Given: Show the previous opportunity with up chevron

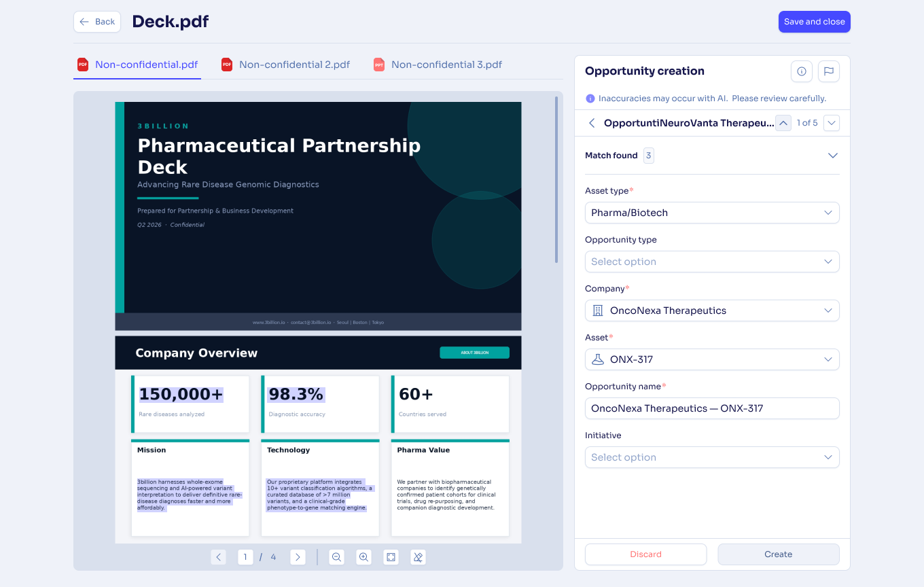Looking at the screenshot, I should 783,123.
